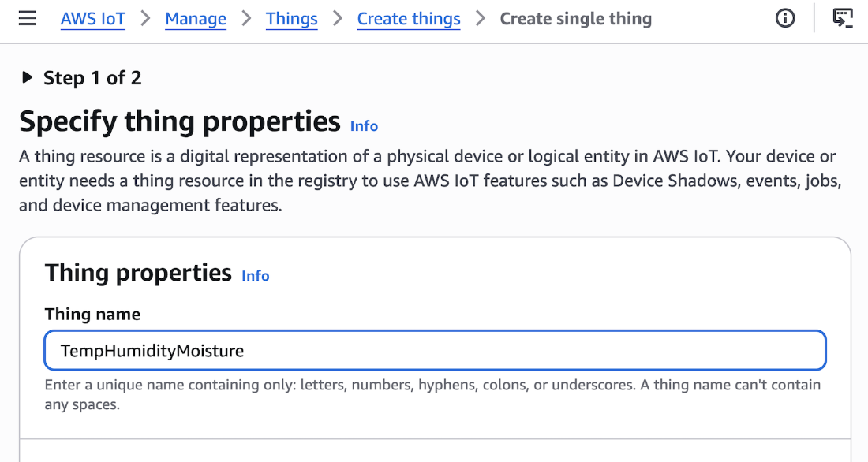This screenshot has width=868, height=462.
Task: Select the Create single thing breadcrumb text
Action: click(x=576, y=19)
